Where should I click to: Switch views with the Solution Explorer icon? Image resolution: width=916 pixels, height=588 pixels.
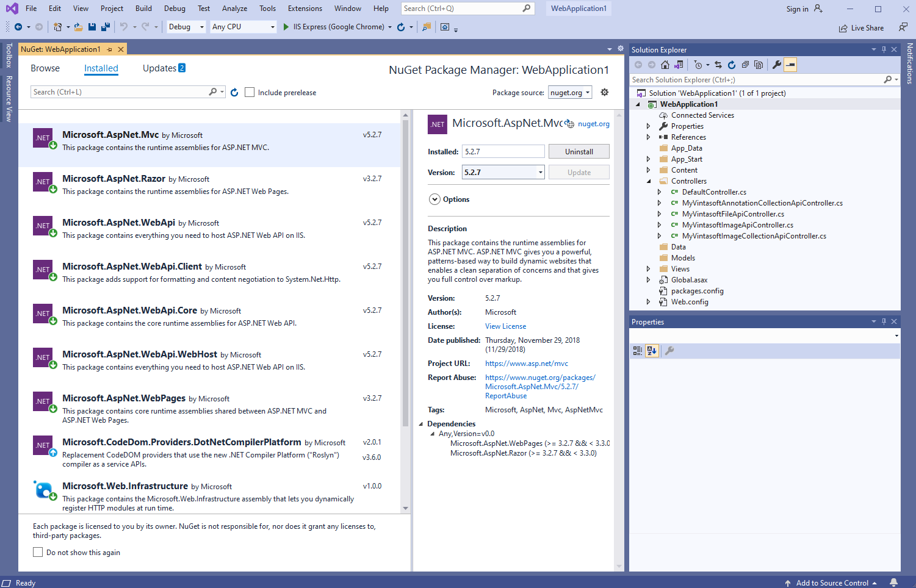[x=679, y=65]
